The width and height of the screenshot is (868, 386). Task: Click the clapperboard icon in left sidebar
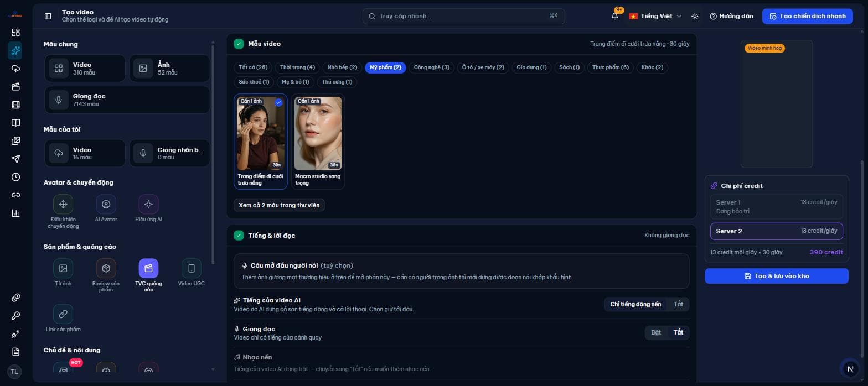(x=15, y=87)
